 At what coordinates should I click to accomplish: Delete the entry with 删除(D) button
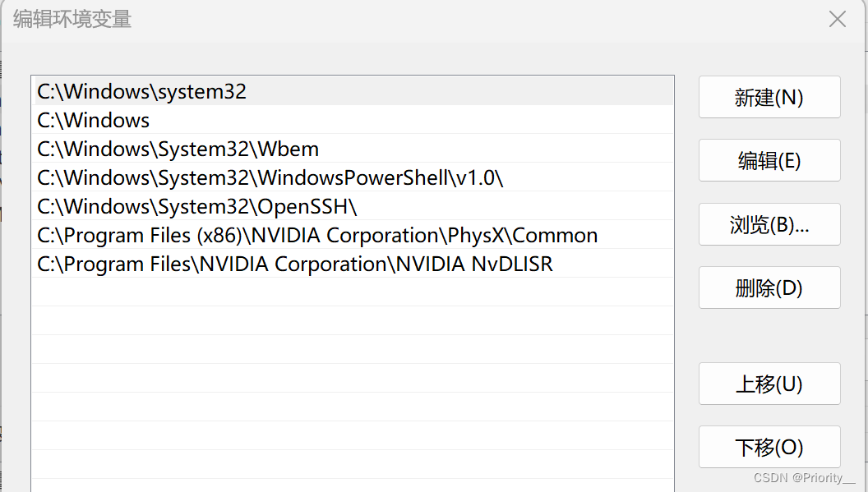(769, 287)
